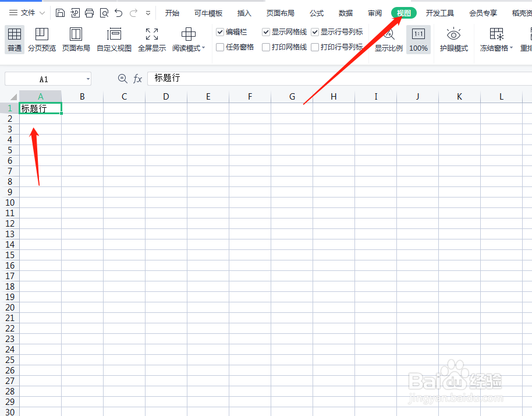
Task: Open the 审阅 tab
Action: (x=375, y=13)
